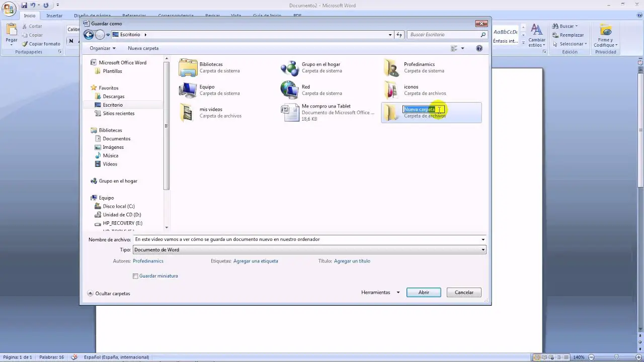The height and width of the screenshot is (362, 644).
Task: Open recent locations dropdown next to nav arrows
Action: coord(108,35)
